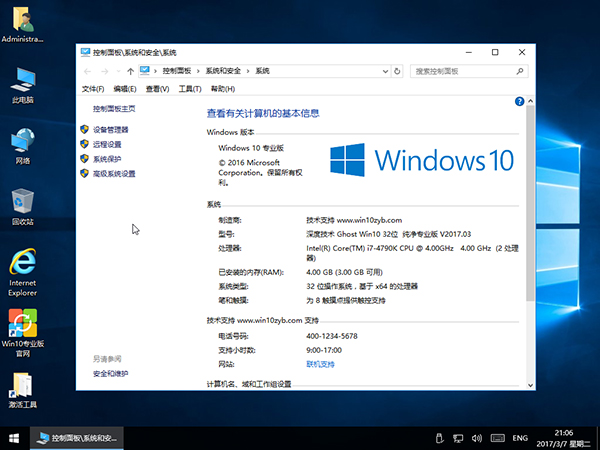This screenshot has height=450, width=600.
Task: Open the 文件(F) menu
Action: coord(93,89)
